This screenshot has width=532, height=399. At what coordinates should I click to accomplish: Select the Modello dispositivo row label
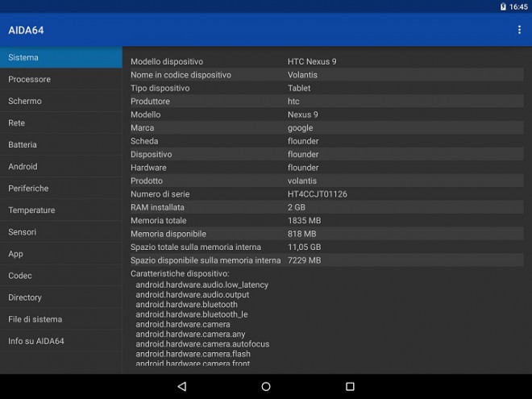pos(167,61)
